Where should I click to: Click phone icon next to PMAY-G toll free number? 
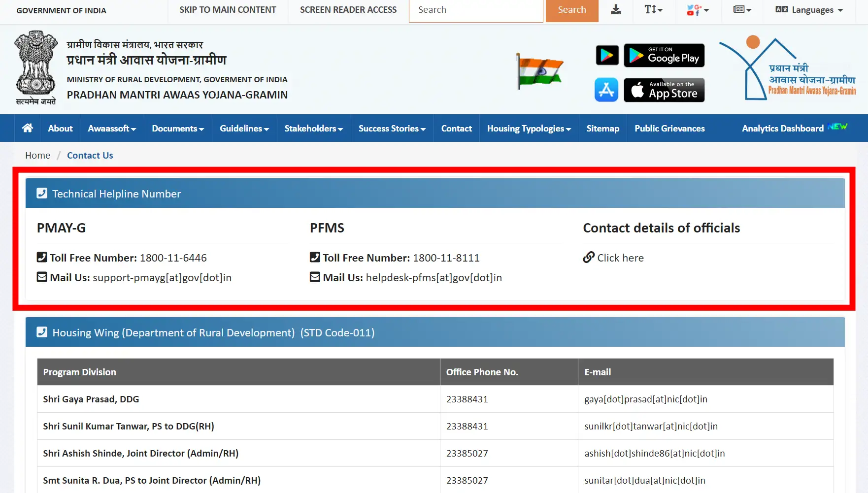pos(42,257)
